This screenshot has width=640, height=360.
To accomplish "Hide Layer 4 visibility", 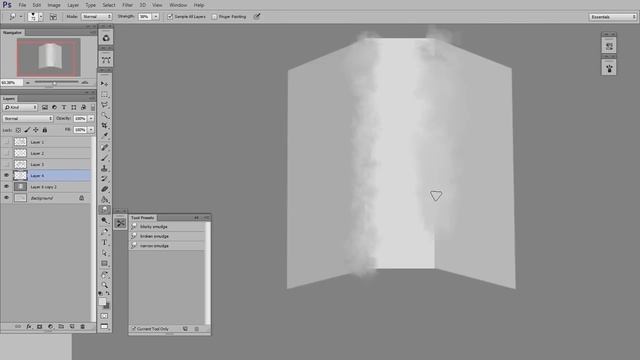I will (x=6, y=176).
